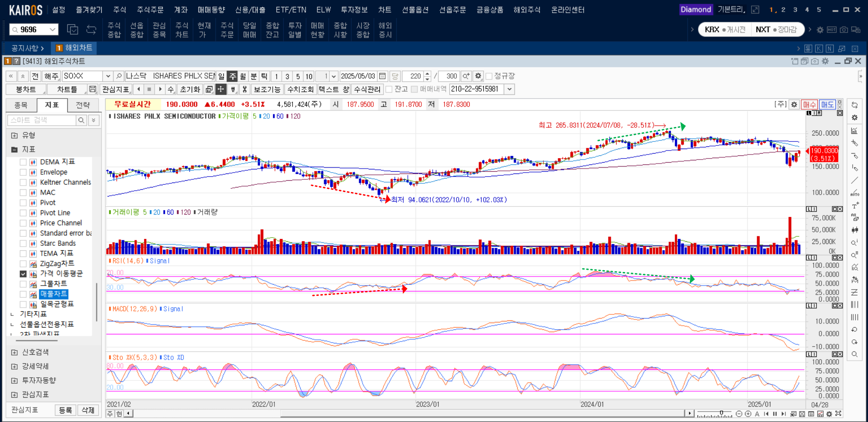868x422 pixels.
Task: Open the 해외주식 menu
Action: [527, 9]
